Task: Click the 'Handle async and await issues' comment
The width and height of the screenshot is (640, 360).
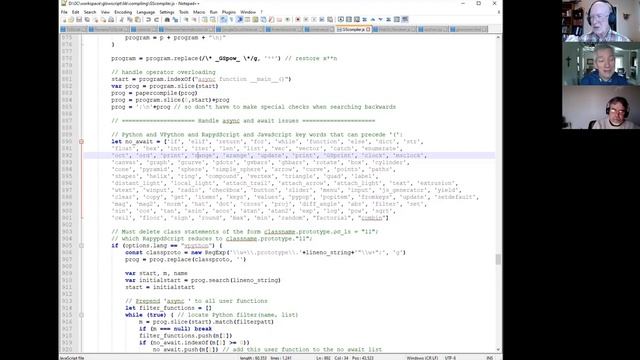Action: point(243,121)
